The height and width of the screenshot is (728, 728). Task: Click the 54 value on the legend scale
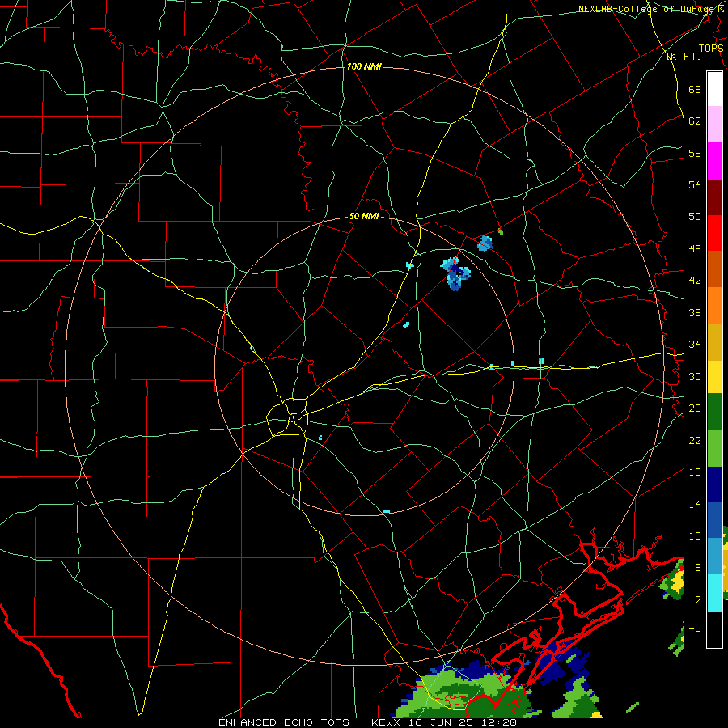point(695,184)
